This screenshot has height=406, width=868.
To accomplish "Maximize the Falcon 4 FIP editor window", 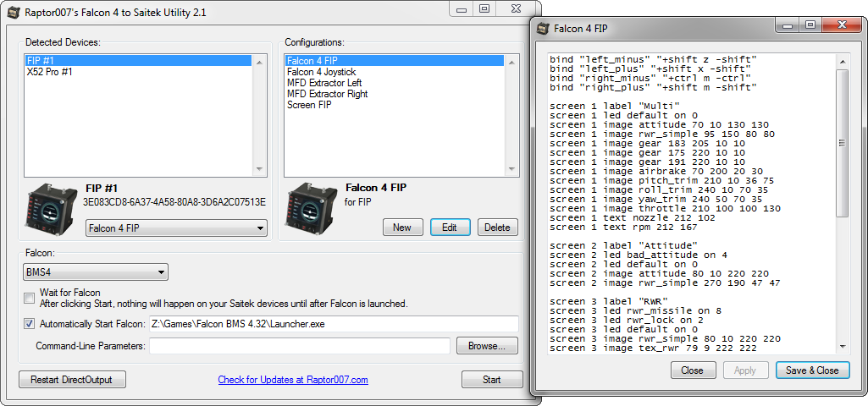I will pyautogui.click(x=810, y=25).
